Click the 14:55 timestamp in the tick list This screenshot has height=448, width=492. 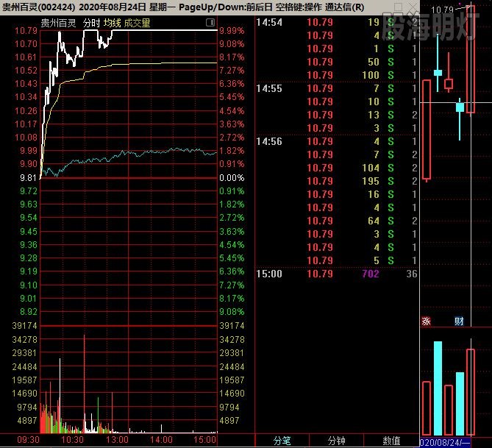(269, 88)
